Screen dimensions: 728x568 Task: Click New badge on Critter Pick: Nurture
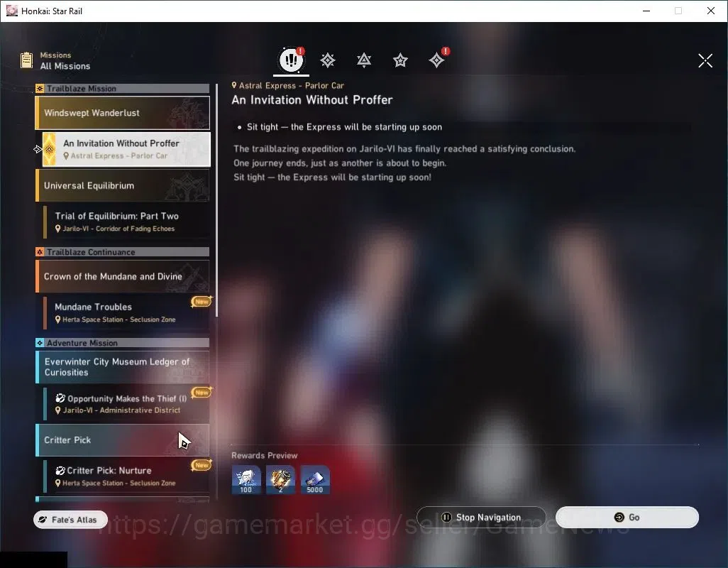point(202,465)
